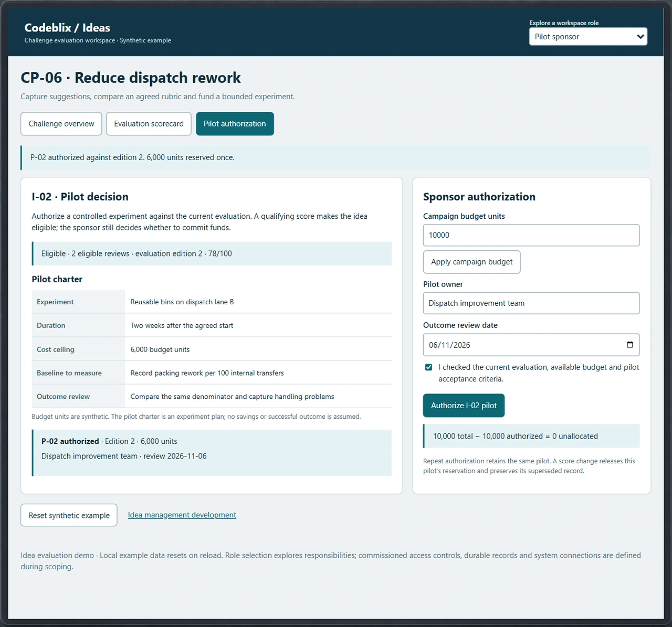672x627 pixels.
Task: Click the 'Dispatch improvement team · review 2026-11-06' line
Action: (x=124, y=456)
